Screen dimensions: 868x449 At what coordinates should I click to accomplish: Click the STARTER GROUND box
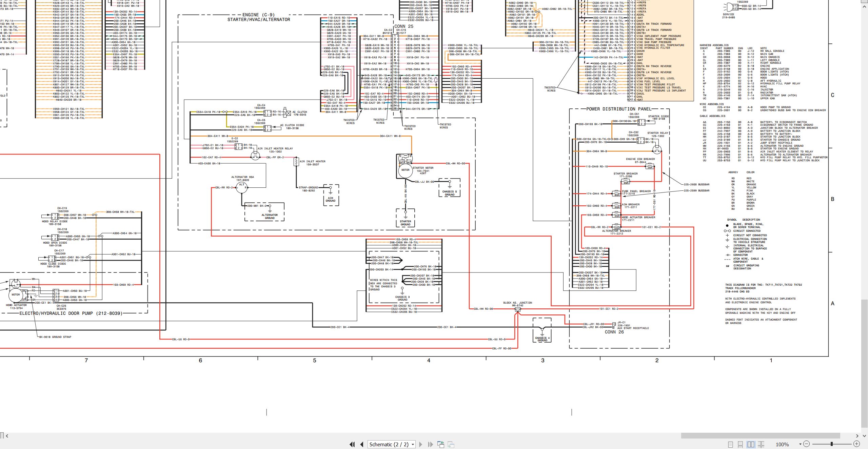pyautogui.click(x=406, y=218)
